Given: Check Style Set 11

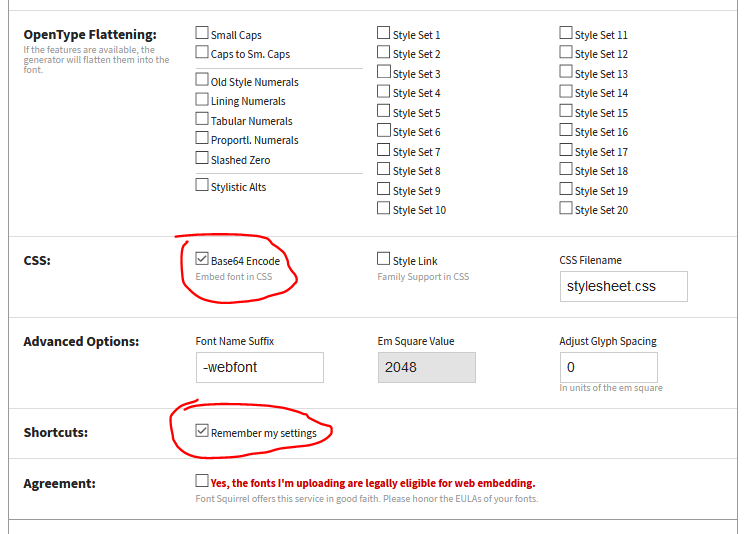Looking at the screenshot, I should coord(566,33).
